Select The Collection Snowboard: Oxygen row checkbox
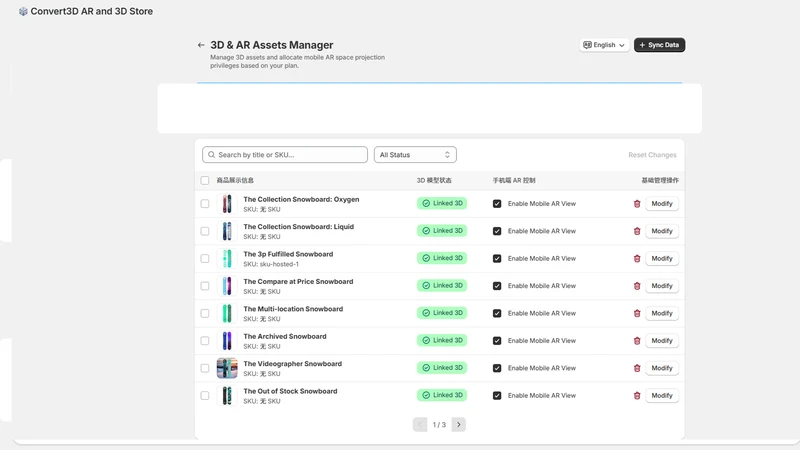The image size is (800, 450). [205, 204]
